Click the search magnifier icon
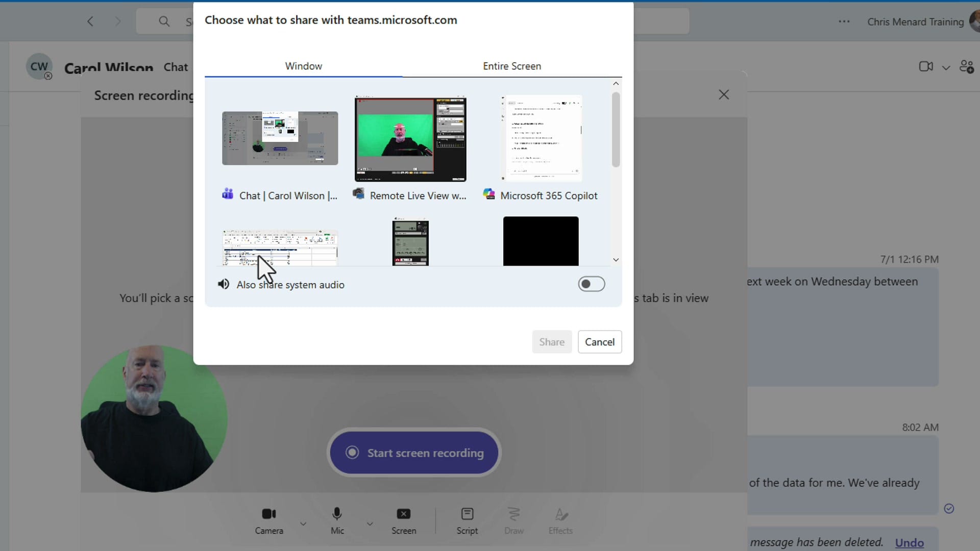Screen dimensions: 980x551 pos(164,21)
